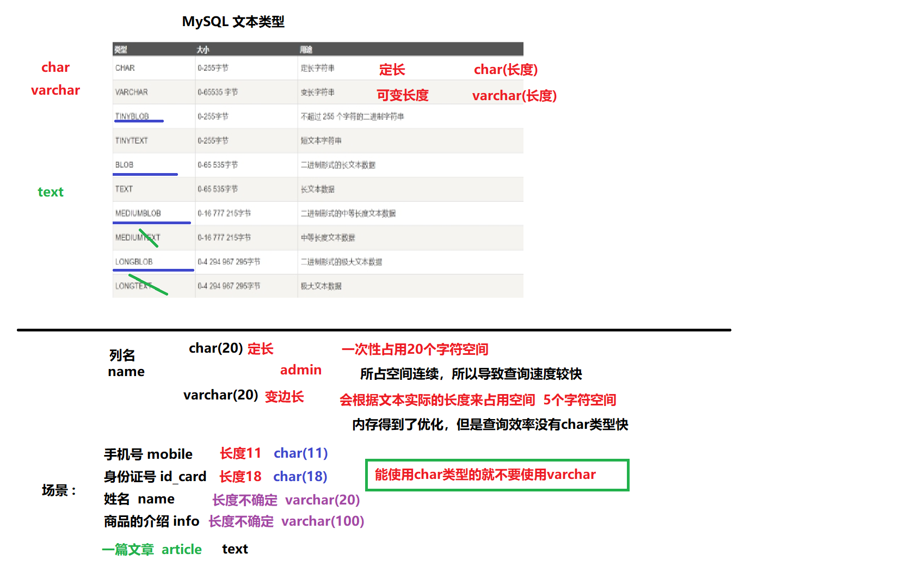Screen dimensions: 924x566
Task: Click usage cell "二进制形式的长文本数据"
Action: coord(338,165)
